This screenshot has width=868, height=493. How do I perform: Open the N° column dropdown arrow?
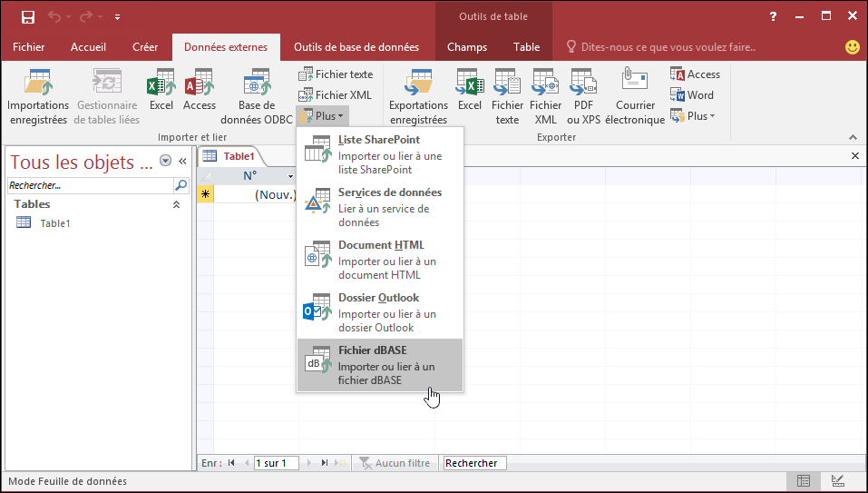290,177
